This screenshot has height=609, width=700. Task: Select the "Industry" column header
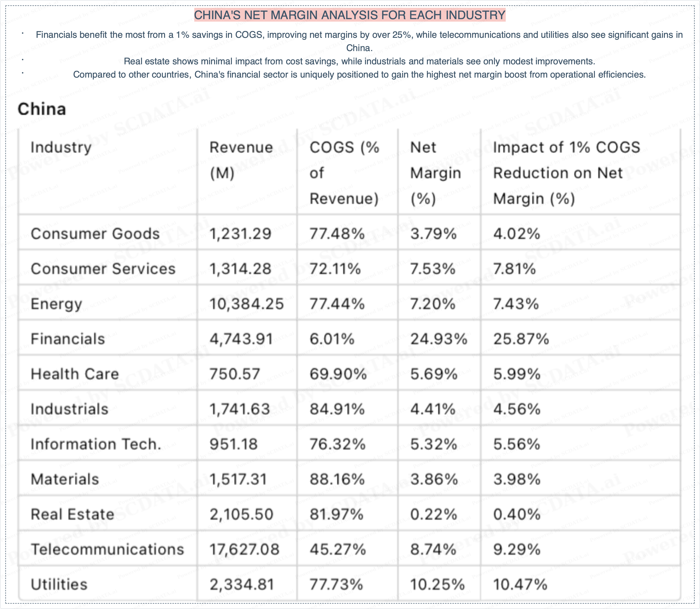coord(61,148)
